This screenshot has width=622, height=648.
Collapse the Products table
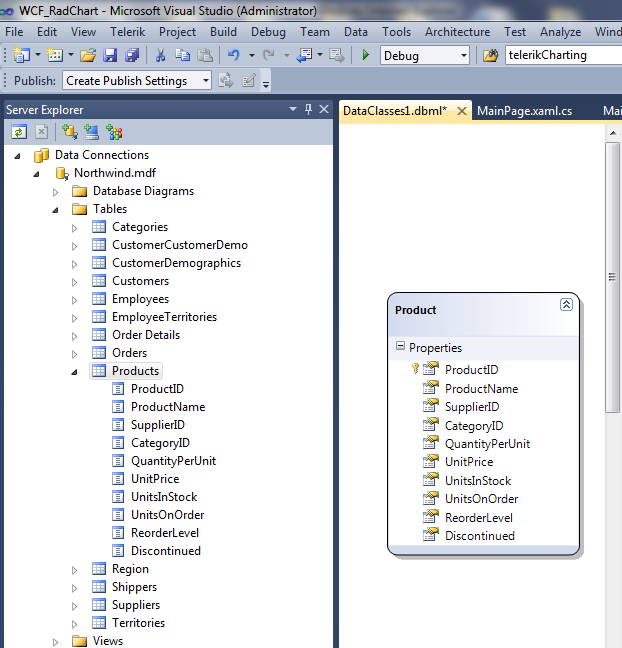[74, 372]
